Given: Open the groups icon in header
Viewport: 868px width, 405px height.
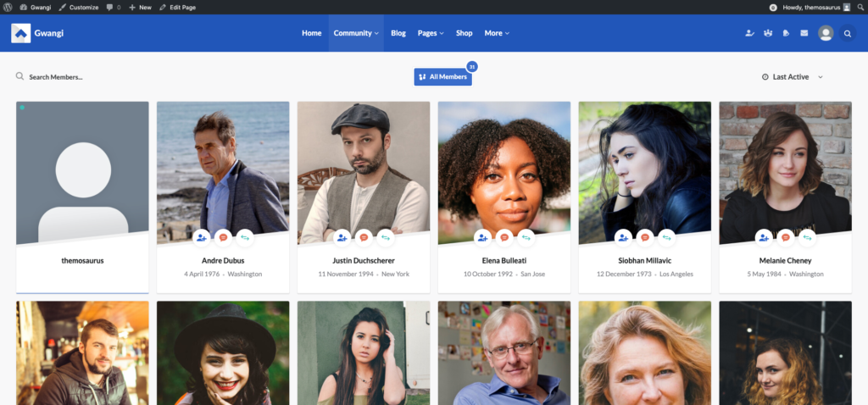Looking at the screenshot, I should pyautogui.click(x=768, y=33).
